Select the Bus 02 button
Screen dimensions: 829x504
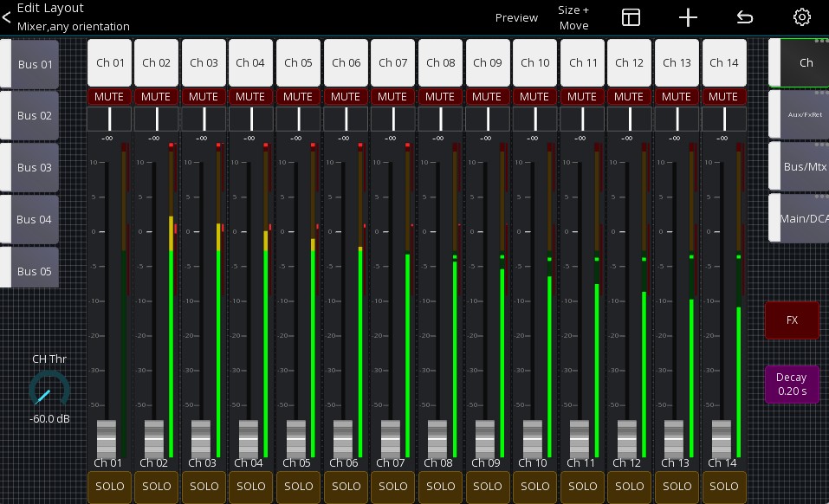click(29, 115)
